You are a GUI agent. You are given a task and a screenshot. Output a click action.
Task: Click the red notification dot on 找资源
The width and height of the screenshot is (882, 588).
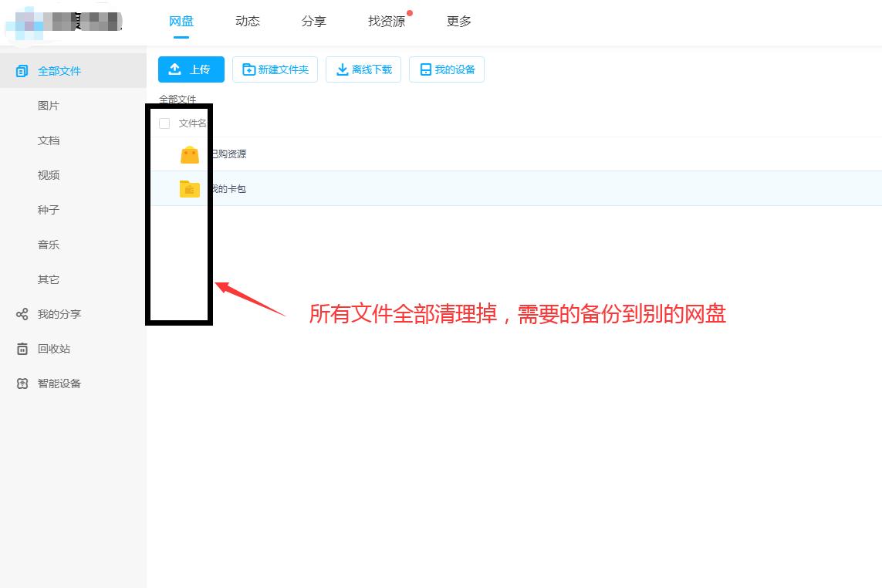tap(410, 12)
